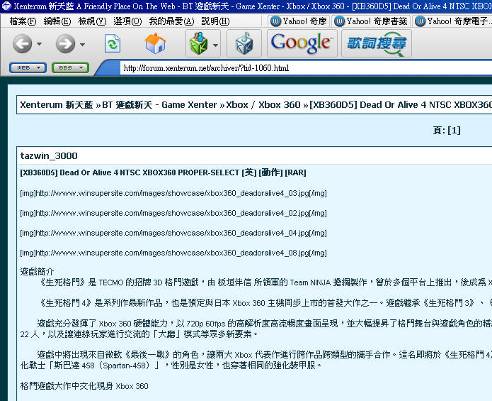The width and height of the screenshot is (492, 401).
Task: Open the 選項(O) menu
Action: pyautogui.click(x=127, y=21)
